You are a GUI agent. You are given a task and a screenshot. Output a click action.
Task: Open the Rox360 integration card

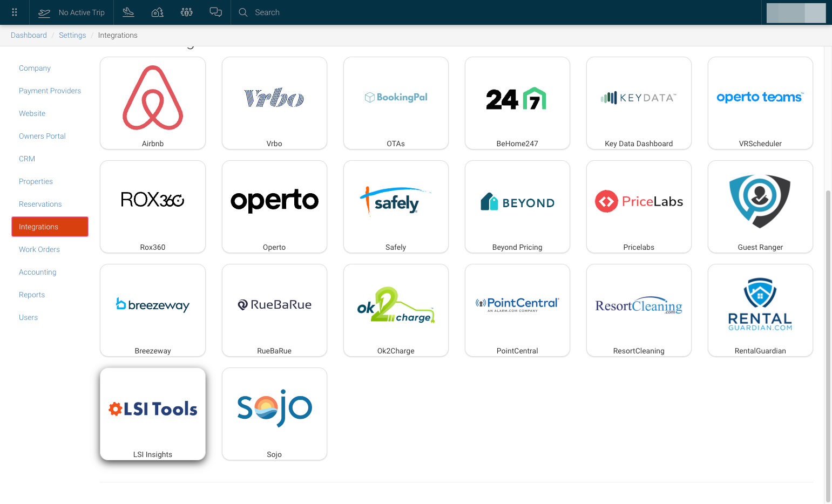click(x=153, y=207)
